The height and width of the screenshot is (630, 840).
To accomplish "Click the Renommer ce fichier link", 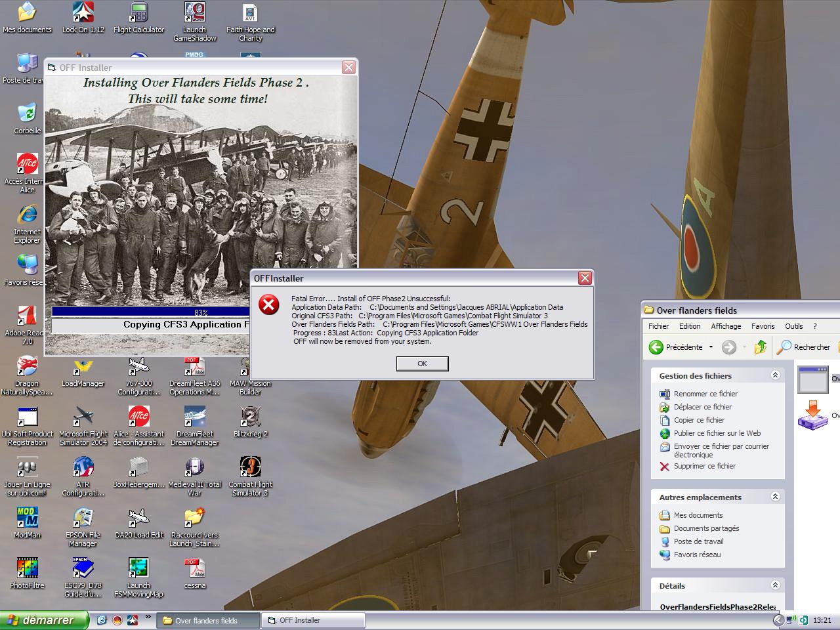I will tap(705, 394).
